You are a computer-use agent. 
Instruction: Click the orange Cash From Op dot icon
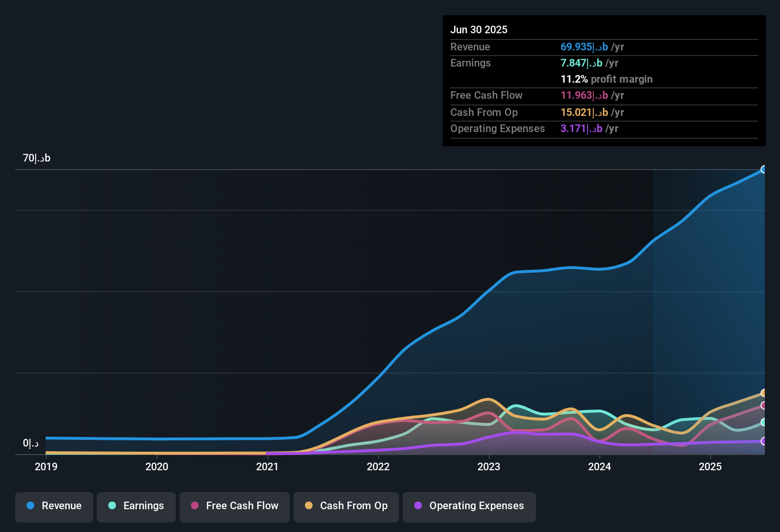pyautogui.click(x=309, y=506)
